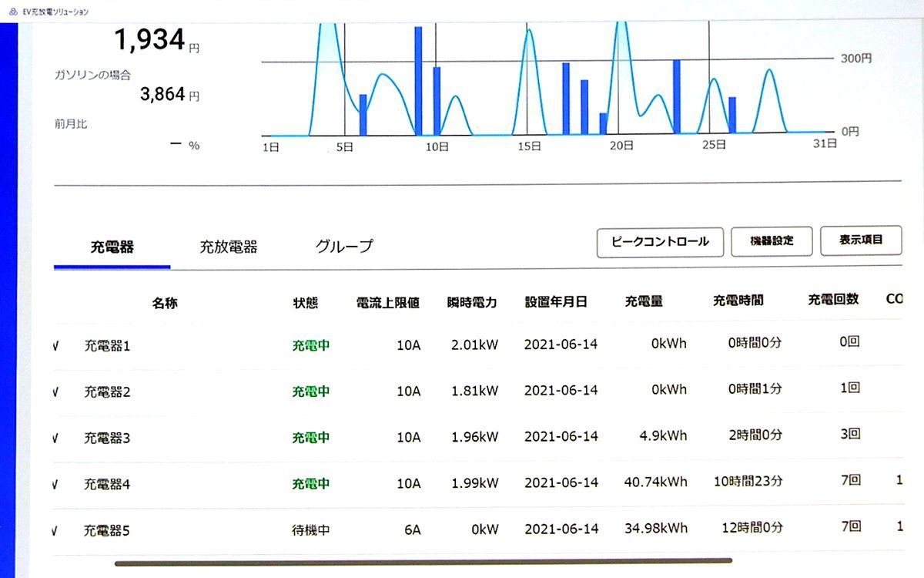Select the 1.99kW power cell
Screen dimensions: 924x578
475,483
